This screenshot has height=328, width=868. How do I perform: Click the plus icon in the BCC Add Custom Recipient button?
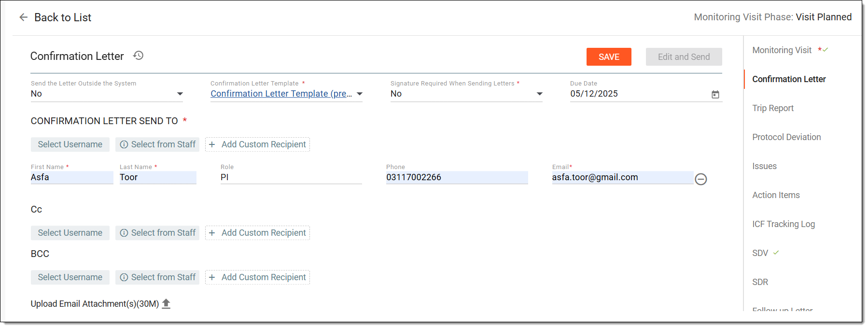[x=212, y=277]
